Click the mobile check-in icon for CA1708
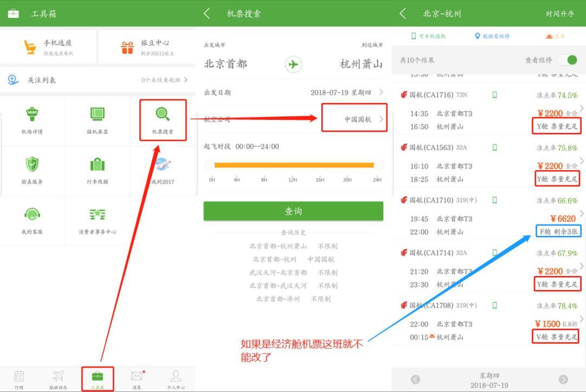The image size is (586, 392). click(x=494, y=305)
